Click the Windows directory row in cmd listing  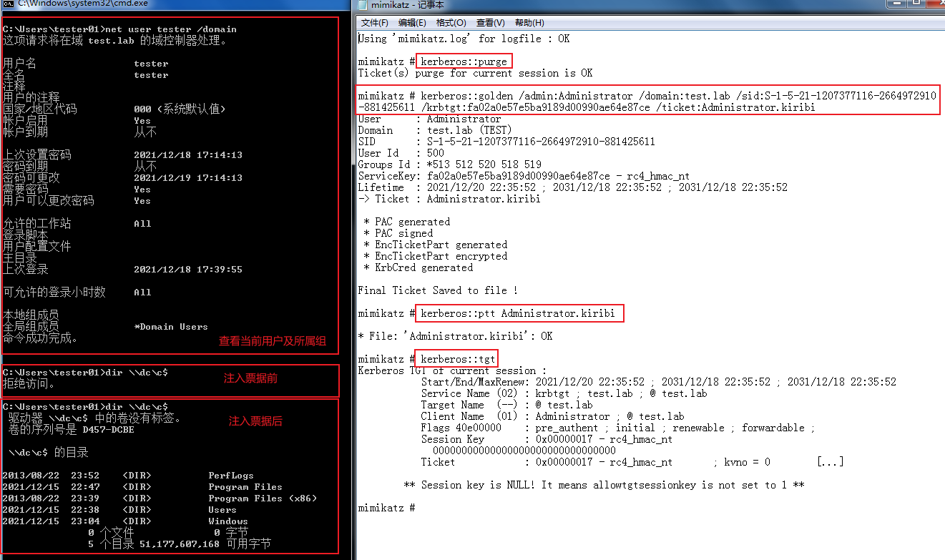pos(125,521)
